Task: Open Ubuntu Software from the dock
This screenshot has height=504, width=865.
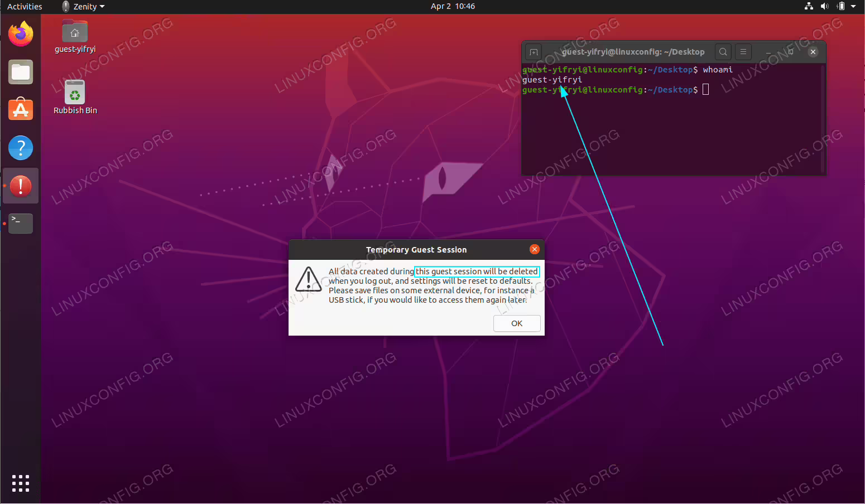Action: tap(21, 110)
